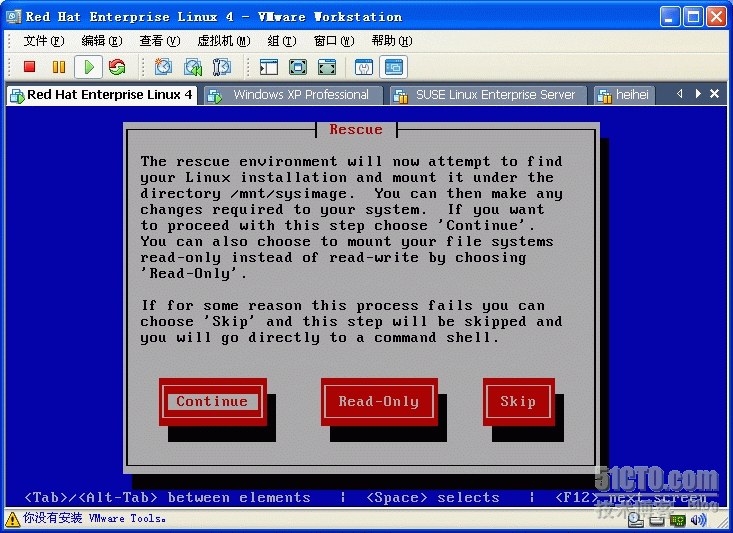Open the 编辑(E) menu
The height and width of the screenshot is (533, 733).
pos(101,41)
